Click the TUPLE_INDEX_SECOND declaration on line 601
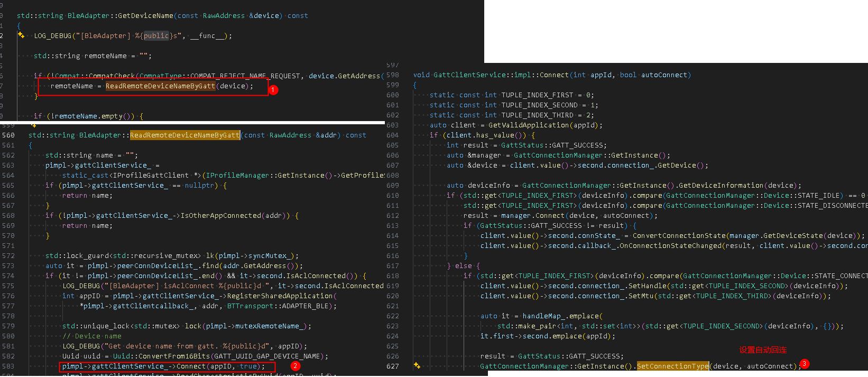The image size is (868, 377). pyautogui.click(x=514, y=105)
